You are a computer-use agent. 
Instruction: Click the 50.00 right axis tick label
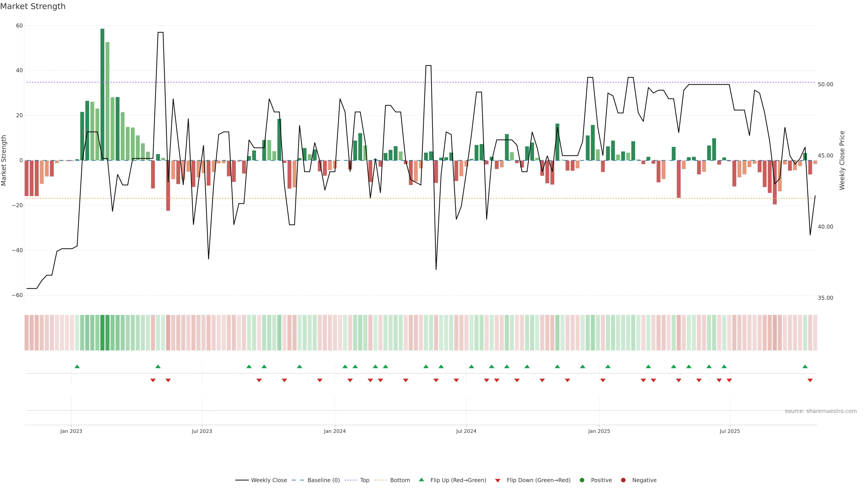pos(825,84)
